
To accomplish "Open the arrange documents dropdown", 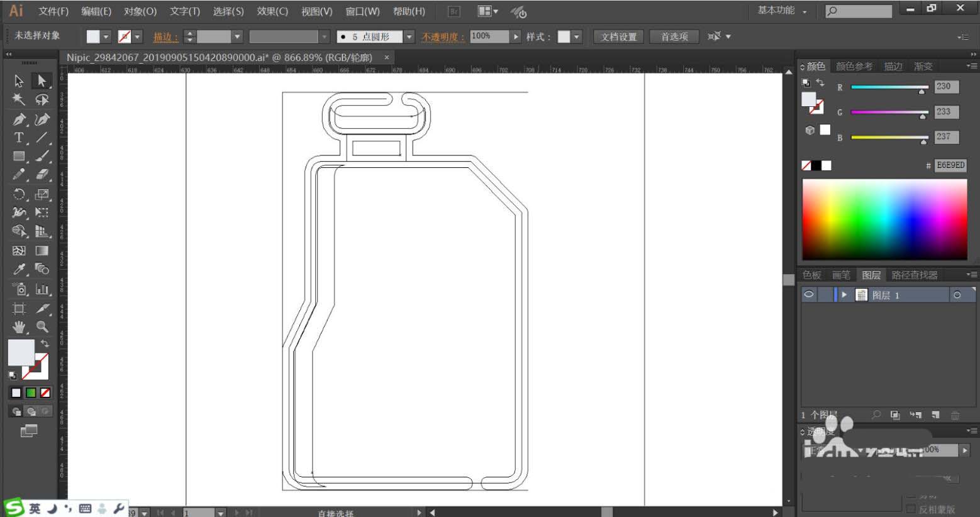I will pos(487,11).
